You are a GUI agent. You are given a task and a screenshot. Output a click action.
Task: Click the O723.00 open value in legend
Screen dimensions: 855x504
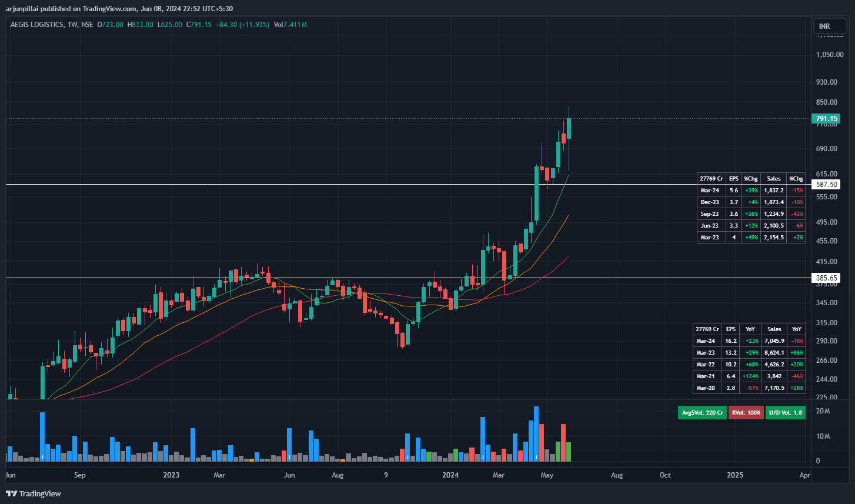(x=110, y=25)
